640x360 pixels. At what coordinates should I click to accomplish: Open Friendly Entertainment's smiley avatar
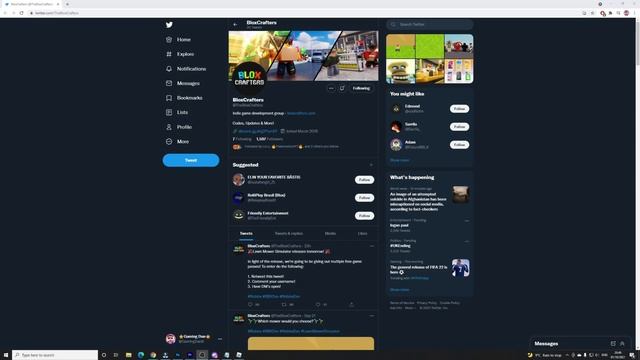tap(238, 215)
